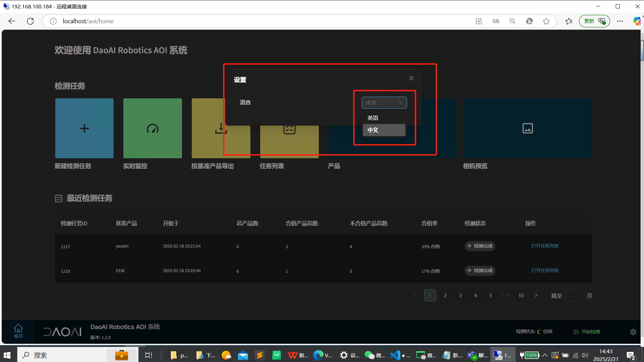Open Windows Start button

(x=7, y=355)
